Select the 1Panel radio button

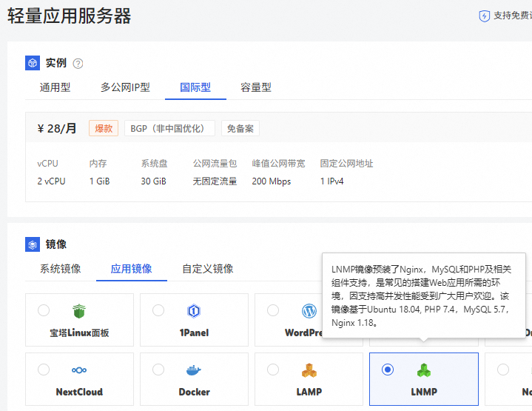(x=158, y=310)
